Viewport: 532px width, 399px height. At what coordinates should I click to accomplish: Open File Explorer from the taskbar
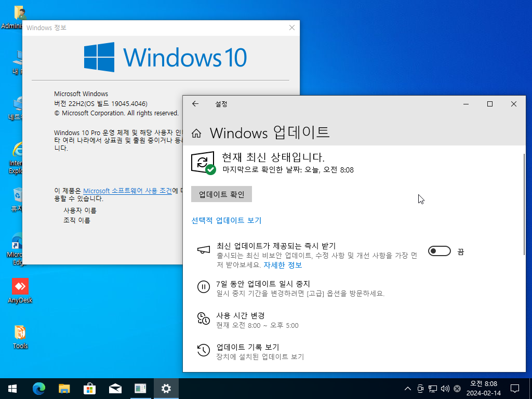(64, 389)
